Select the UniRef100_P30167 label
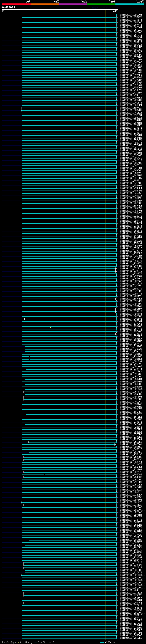 [131, 306]
